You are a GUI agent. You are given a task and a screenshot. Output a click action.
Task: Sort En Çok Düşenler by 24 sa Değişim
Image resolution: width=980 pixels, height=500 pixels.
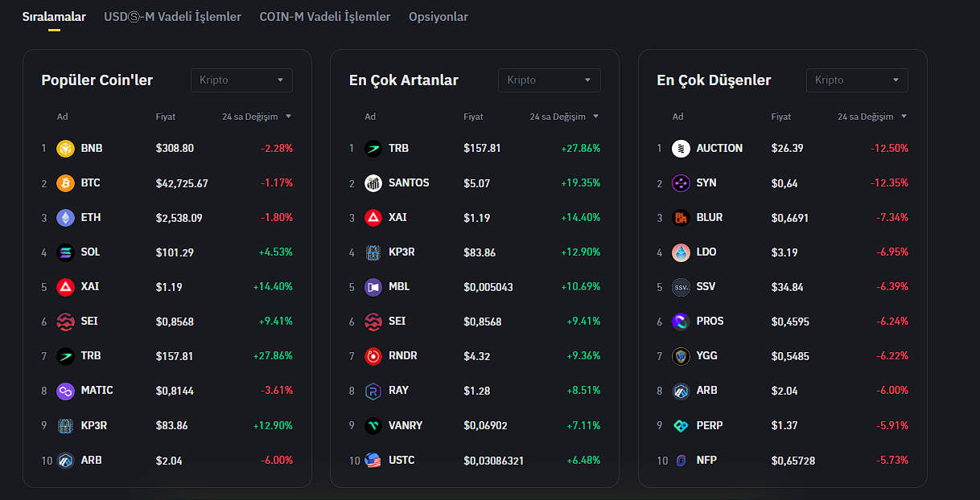pos(872,117)
